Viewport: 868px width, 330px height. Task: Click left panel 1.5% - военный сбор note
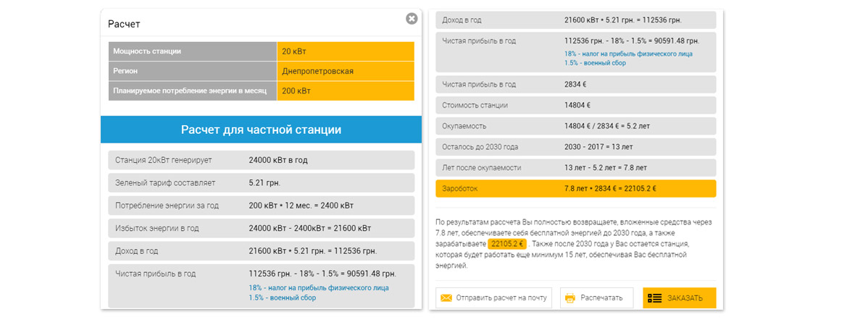pyautogui.click(x=283, y=297)
